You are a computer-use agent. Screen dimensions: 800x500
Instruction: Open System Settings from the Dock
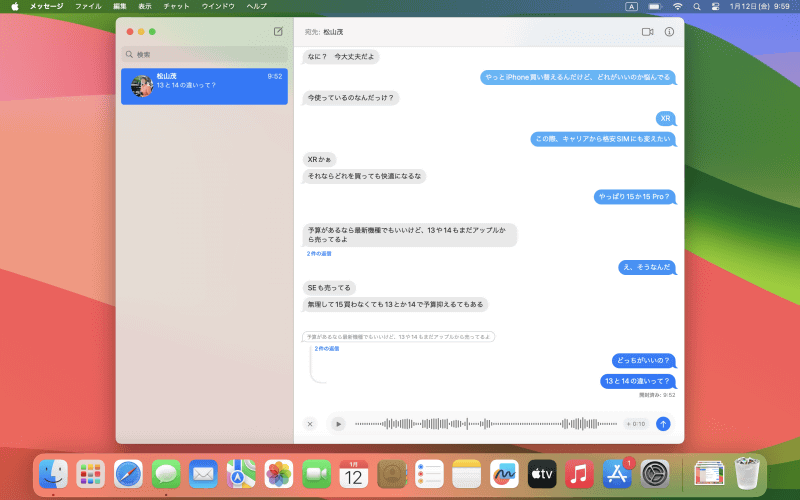655,474
